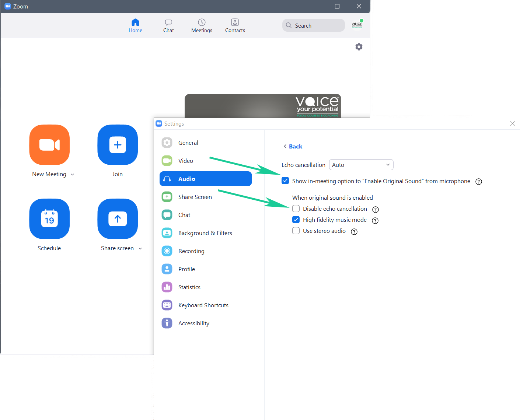Image resolution: width=520 pixels, height=420 pixels.
Task: Click the Schedule label
Action: 49,248
